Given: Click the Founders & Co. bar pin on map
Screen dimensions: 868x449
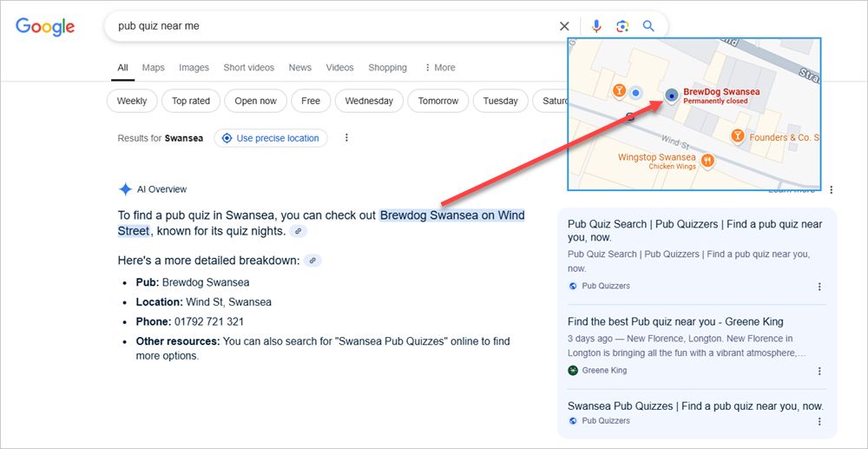Looking at the screenshot, I should pos(737,135).
